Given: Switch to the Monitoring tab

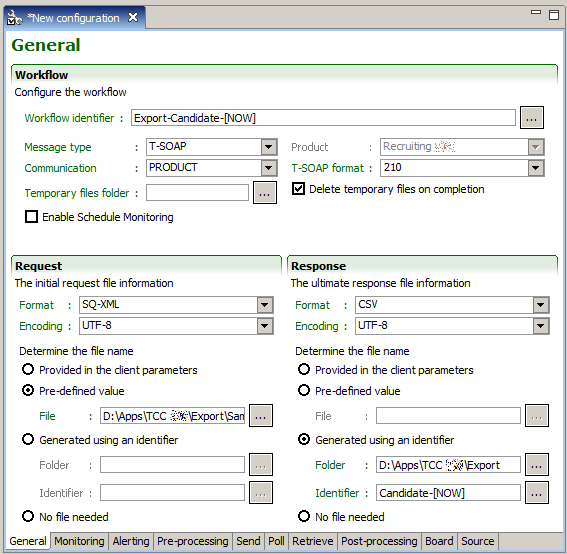Looking at the screenshot, I should point(79,541).
